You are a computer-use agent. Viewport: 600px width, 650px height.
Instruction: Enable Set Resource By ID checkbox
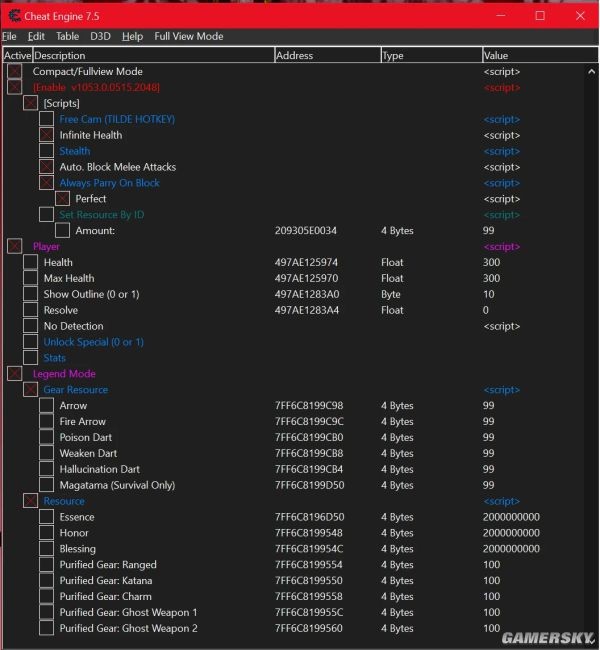tap(46, 215)
